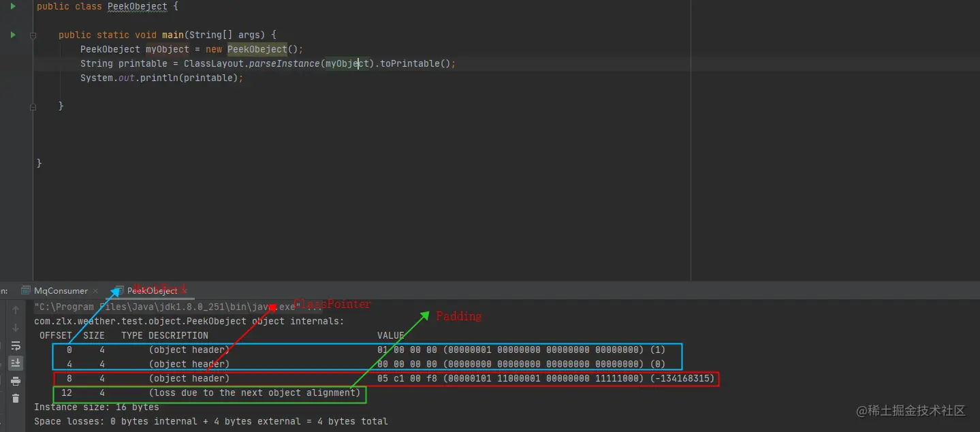
Task: Click the System.out.println(printable) line
Action: tap(161, 78)
